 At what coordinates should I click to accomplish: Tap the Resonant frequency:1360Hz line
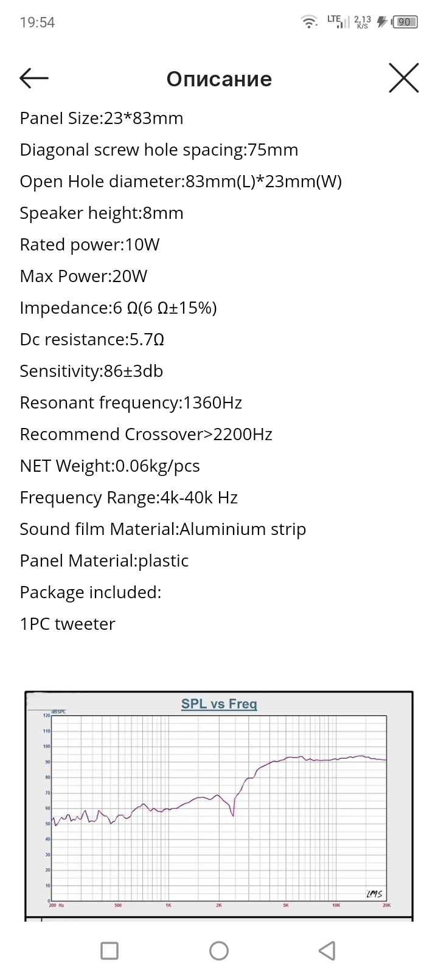point(131,402)
